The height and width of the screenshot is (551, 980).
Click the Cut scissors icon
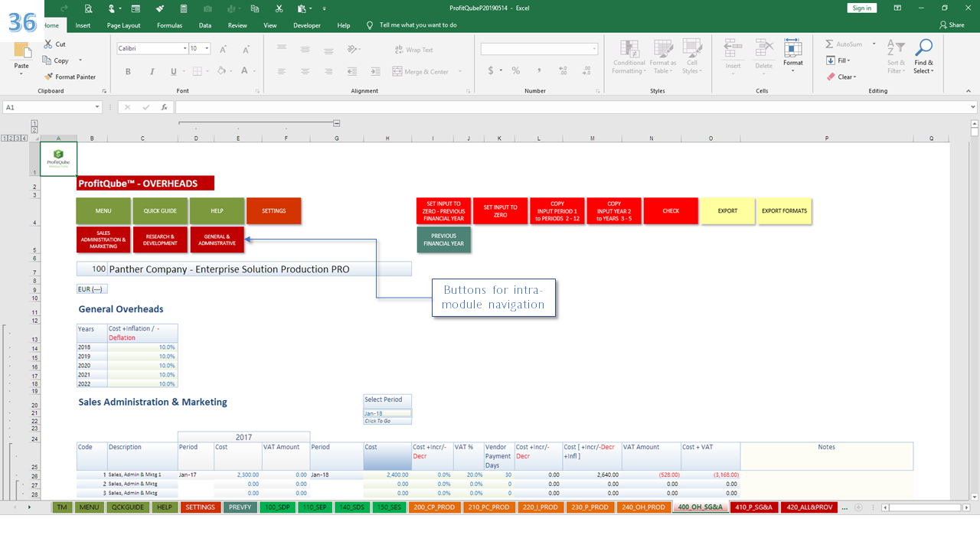[49, 44]
